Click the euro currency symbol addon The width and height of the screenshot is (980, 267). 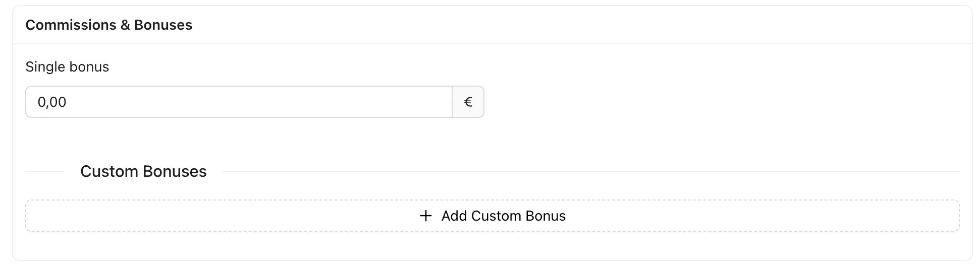(468, 102)
